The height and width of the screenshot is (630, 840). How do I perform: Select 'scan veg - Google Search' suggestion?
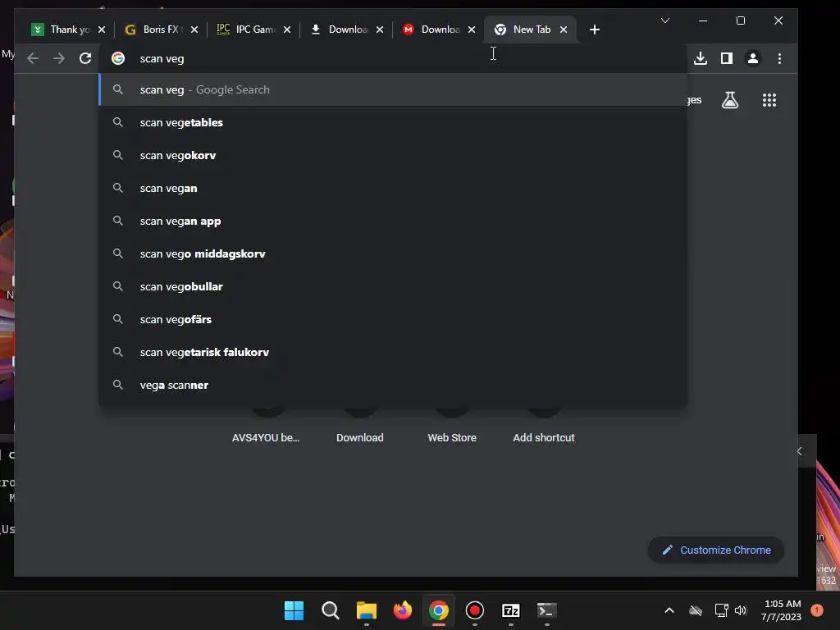[x=393, y=89]
